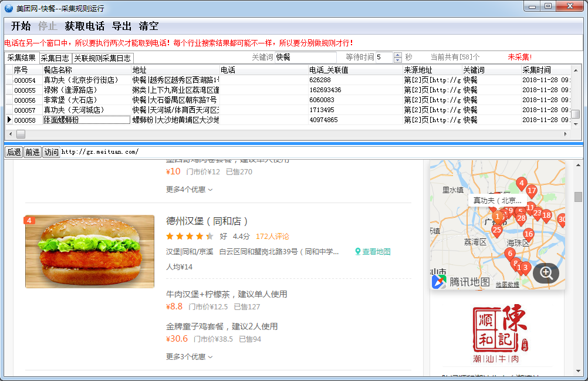The height and width of the screenshot is (381, 588).
Task: Select row 000056 非常堡（大石店）
Action: 288,100
